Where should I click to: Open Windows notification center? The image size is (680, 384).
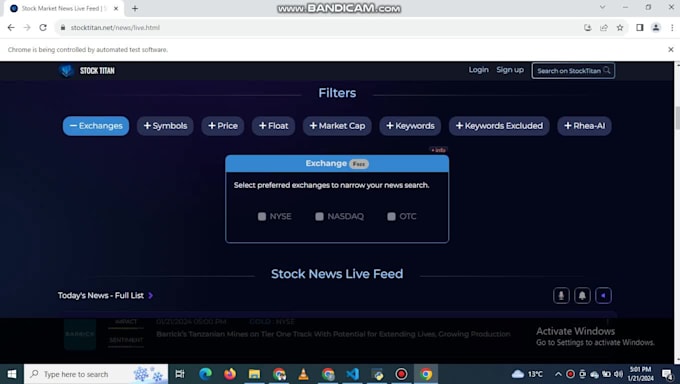click(x=667, y=374)
